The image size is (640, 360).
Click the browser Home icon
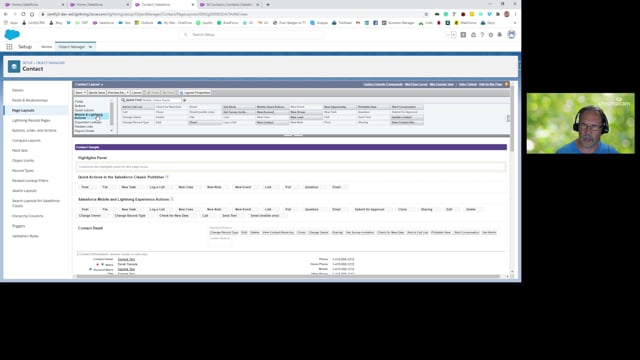coord(32,14)
